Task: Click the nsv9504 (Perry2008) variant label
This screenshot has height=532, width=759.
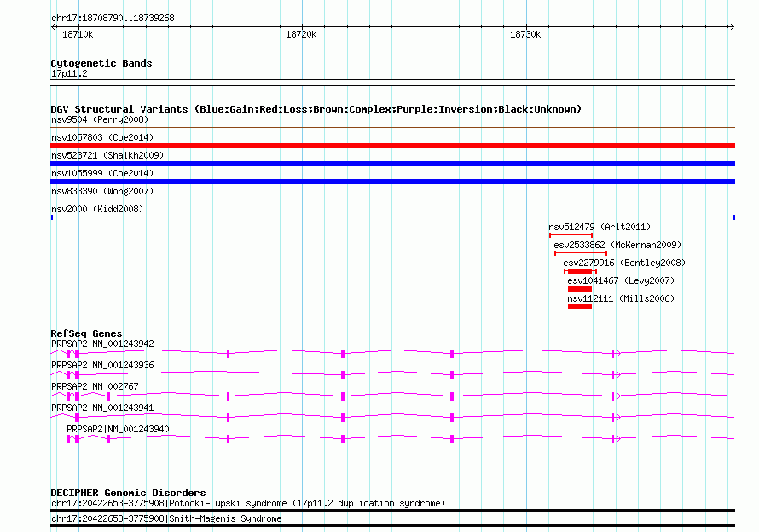Action: point(100,119)
